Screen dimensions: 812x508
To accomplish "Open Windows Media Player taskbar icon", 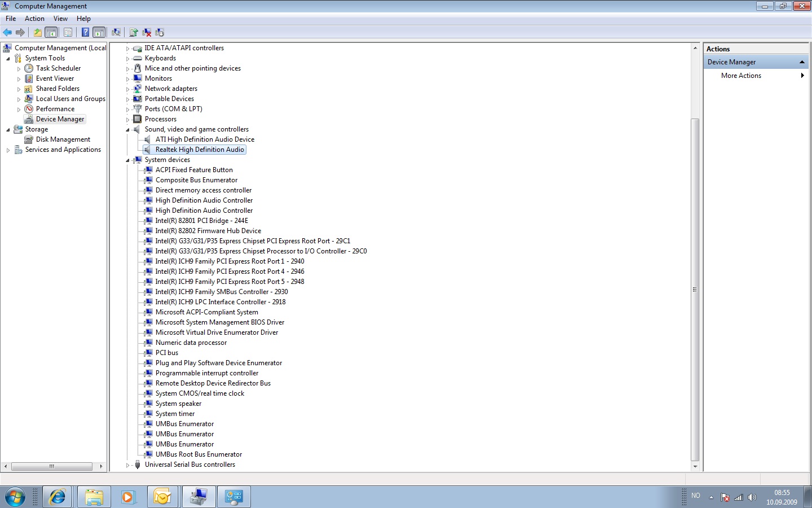I will pyautogui.click(x=128, y=497).
